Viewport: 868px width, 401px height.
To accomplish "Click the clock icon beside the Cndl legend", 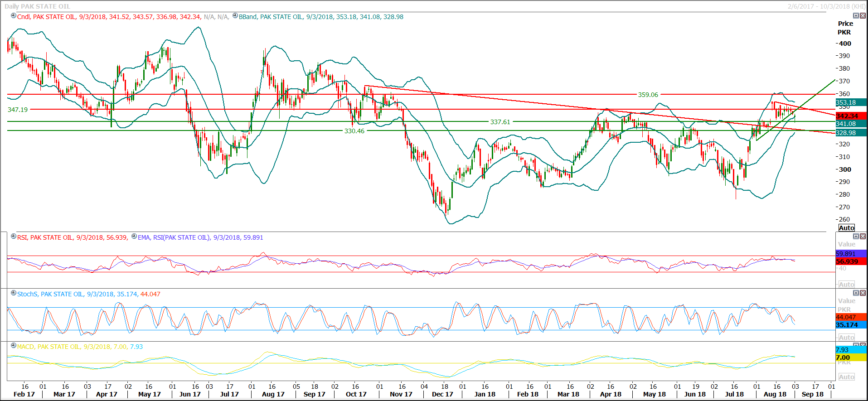I will [x=14, y=16].
